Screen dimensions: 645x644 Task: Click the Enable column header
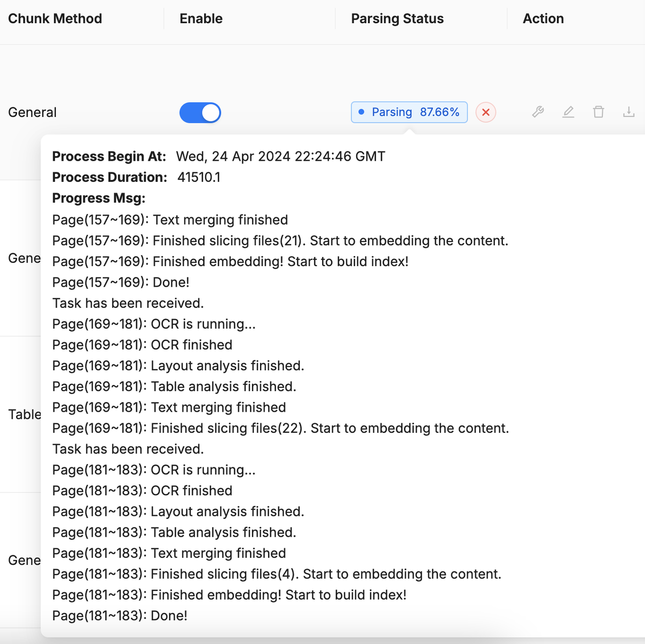(x=201, y=19)
